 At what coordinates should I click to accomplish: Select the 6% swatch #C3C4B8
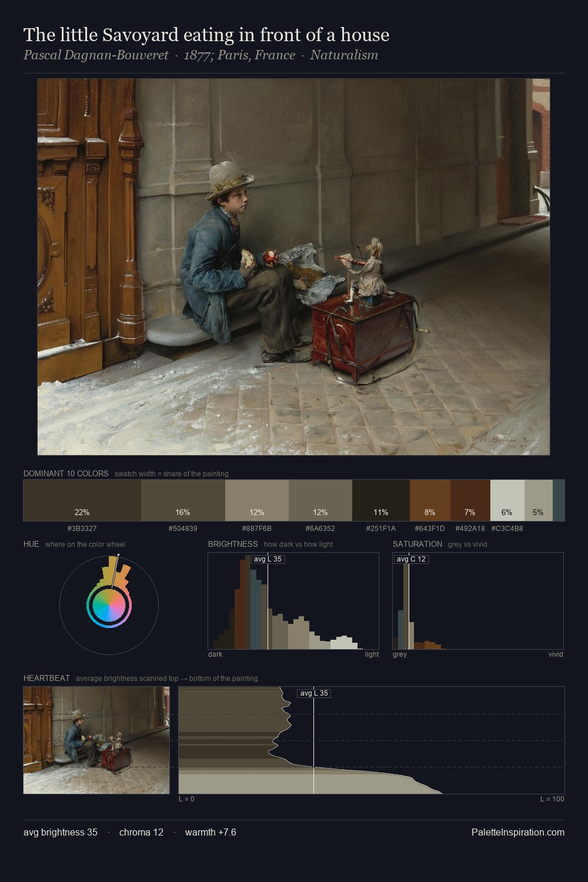(x=507, y=500)
